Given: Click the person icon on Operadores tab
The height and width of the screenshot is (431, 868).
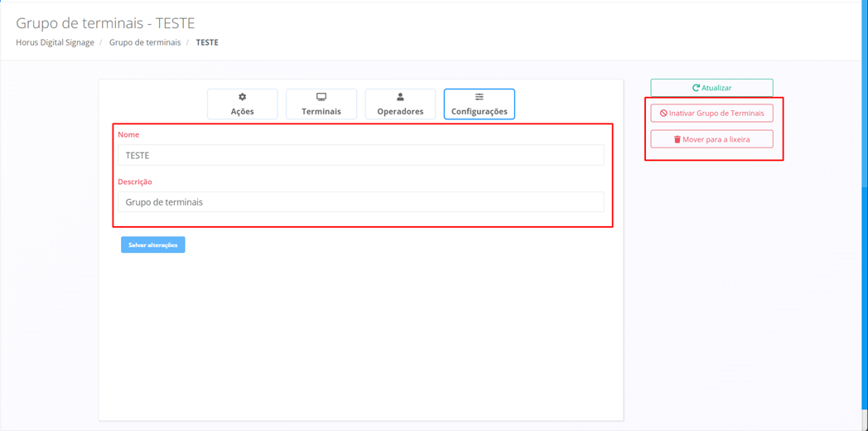Looking at the screenshot, I should (x=400, y=97).
